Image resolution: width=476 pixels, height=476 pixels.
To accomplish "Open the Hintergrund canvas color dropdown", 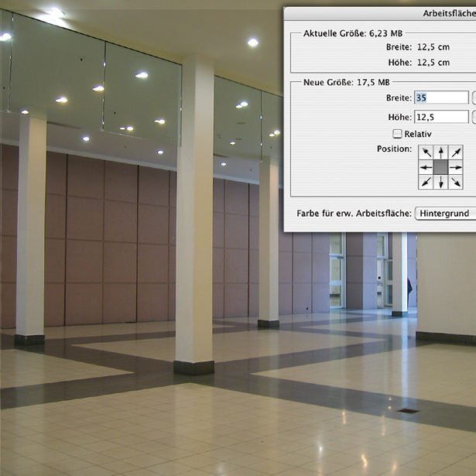I will click(445, 214).
